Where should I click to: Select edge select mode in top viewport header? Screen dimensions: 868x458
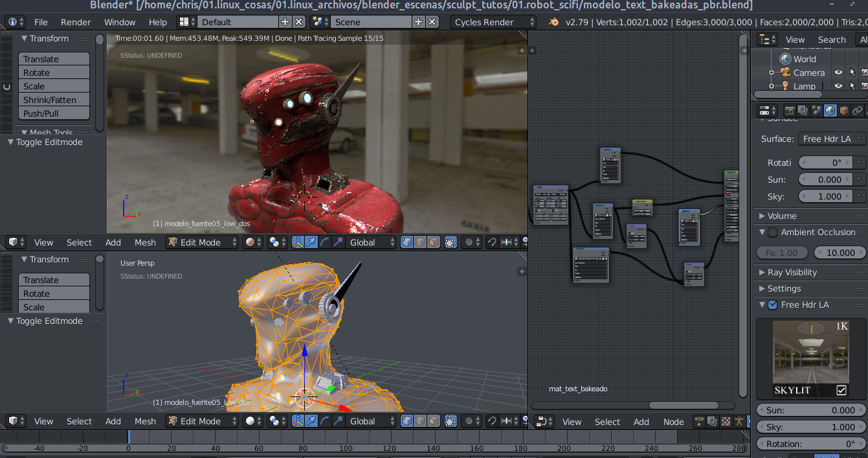[420, 242]
